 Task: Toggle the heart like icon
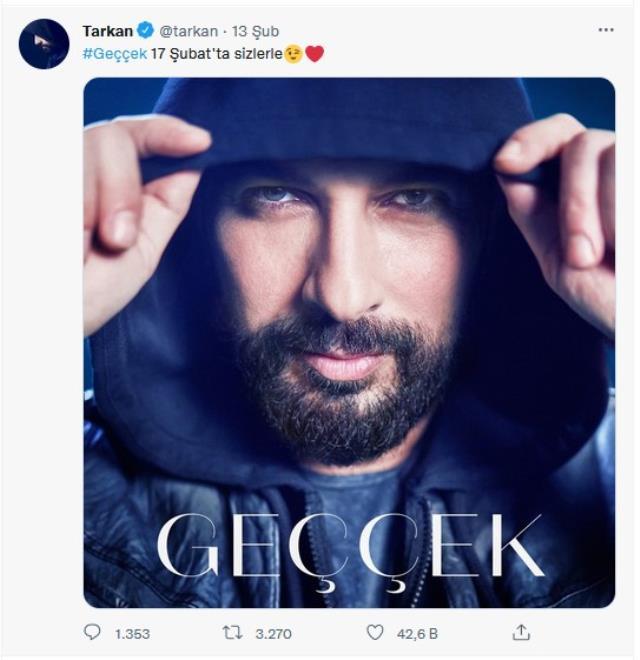[375, 633]
